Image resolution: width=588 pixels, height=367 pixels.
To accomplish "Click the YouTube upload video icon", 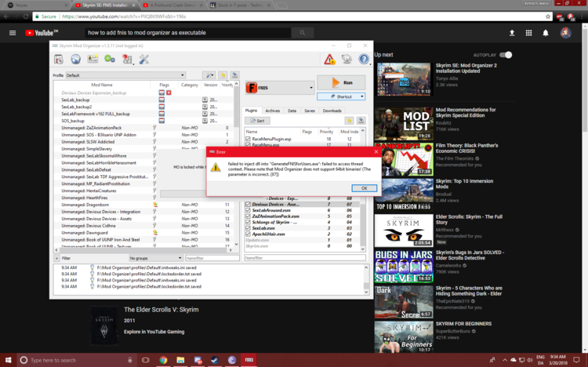I will pos(512,33).
